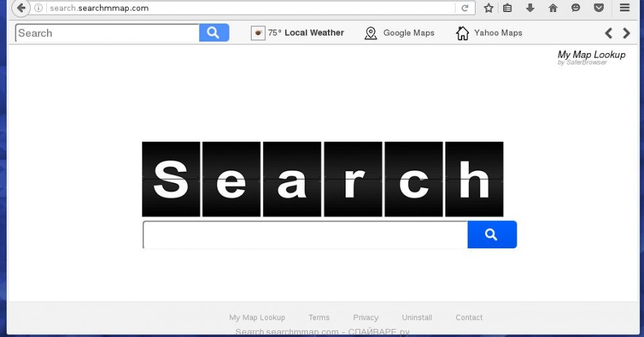Open the 75° Local Weather shortcut

point(298,33)
